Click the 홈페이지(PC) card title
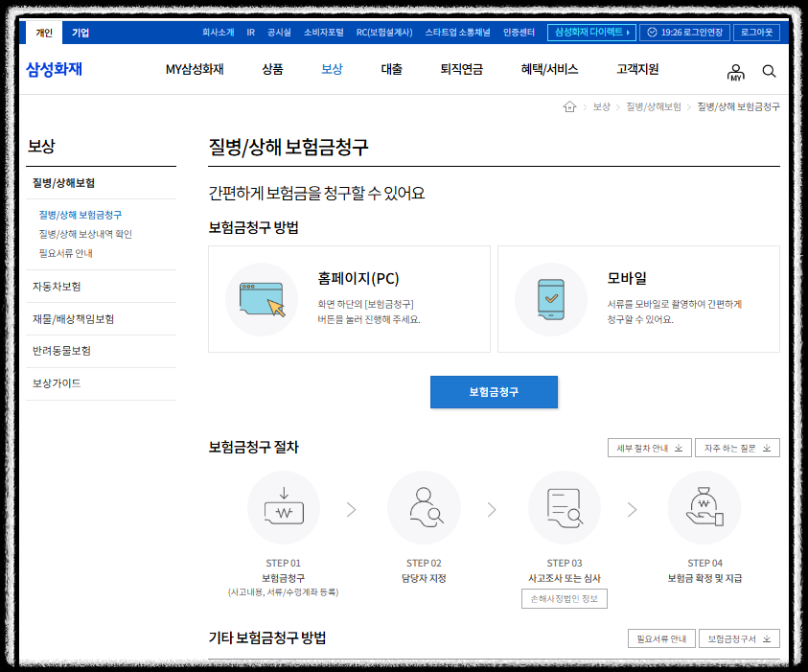The height and width of the screenshot is (672, 808). 358,278
